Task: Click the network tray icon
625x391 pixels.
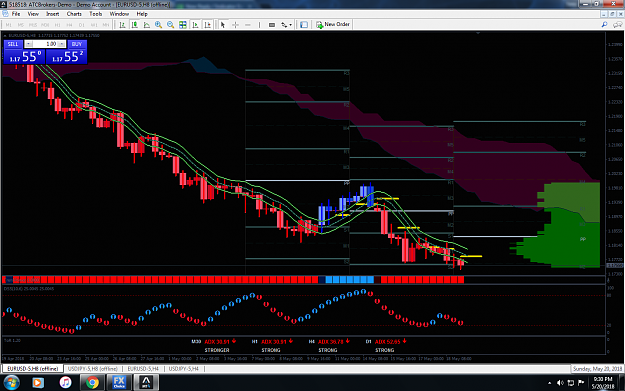Action: point(571,383)
